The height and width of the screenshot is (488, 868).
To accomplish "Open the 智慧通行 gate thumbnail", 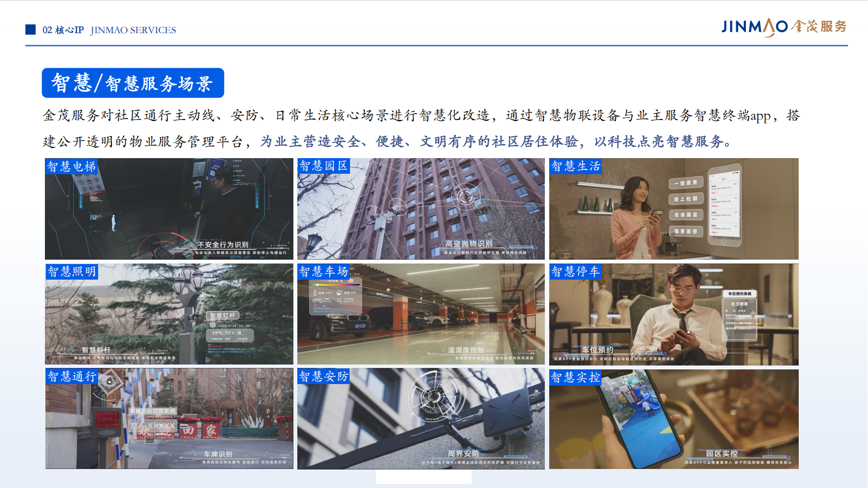I will coord(169,419).
